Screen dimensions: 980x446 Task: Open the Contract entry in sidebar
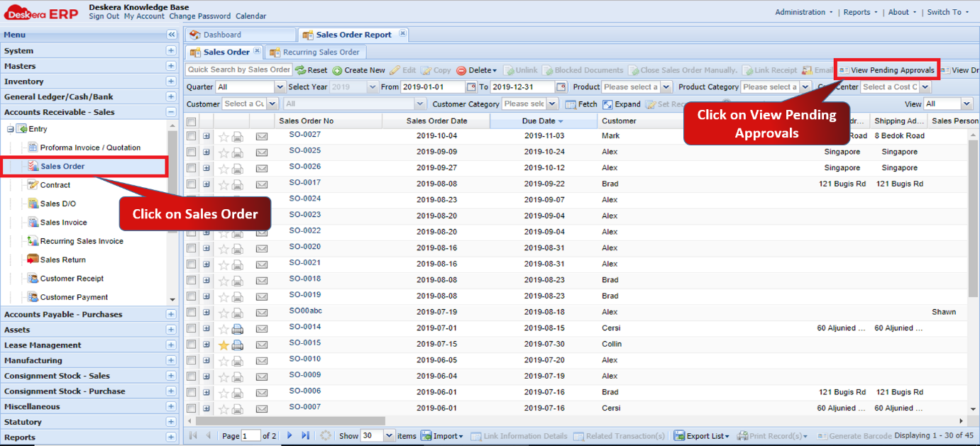[x=55, y=185]
